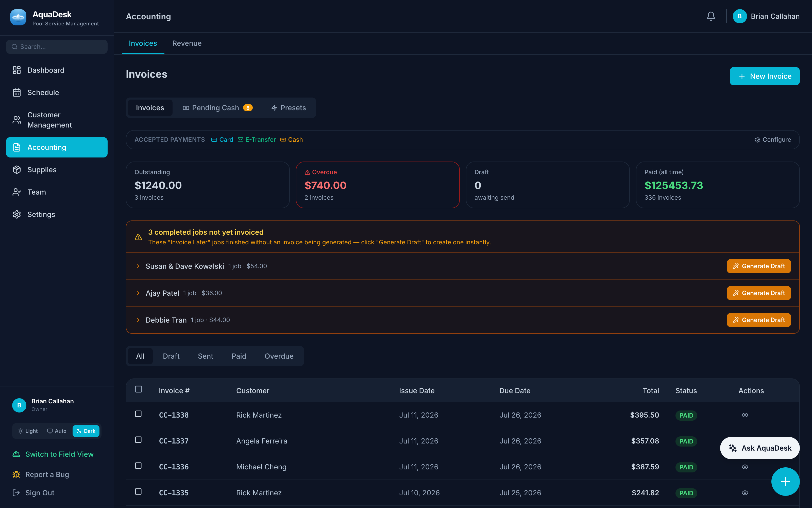Generate Draft for Ajay Patel
812x508 pixels.
pyautogui.click(x=759, y=293)
